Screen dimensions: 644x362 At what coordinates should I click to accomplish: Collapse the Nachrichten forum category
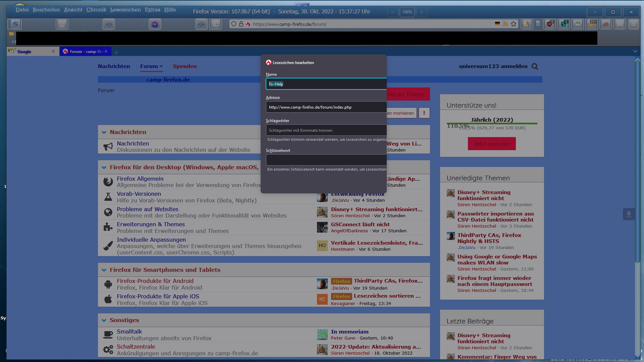point(104,132)
